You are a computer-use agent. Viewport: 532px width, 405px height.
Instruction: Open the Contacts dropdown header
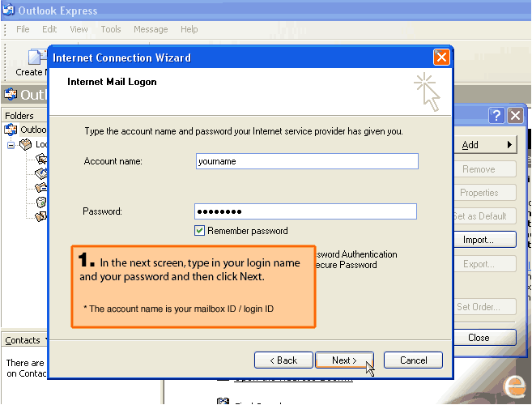(26, 340)
